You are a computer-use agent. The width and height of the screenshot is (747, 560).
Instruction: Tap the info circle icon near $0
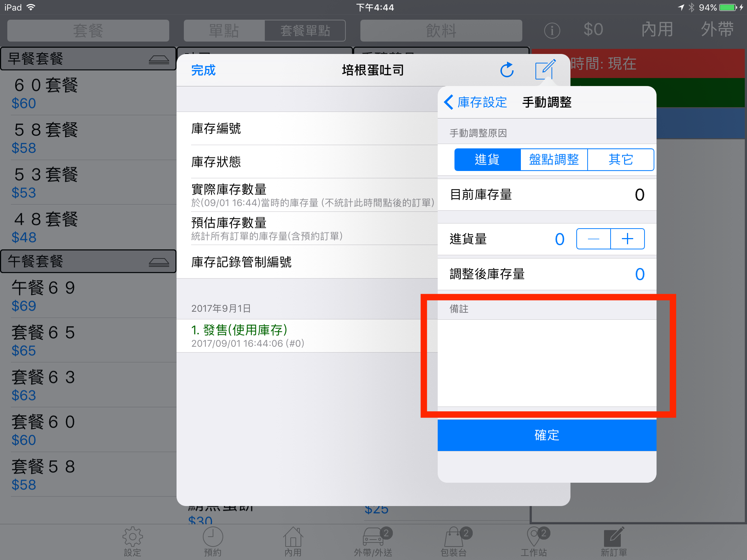552,31
